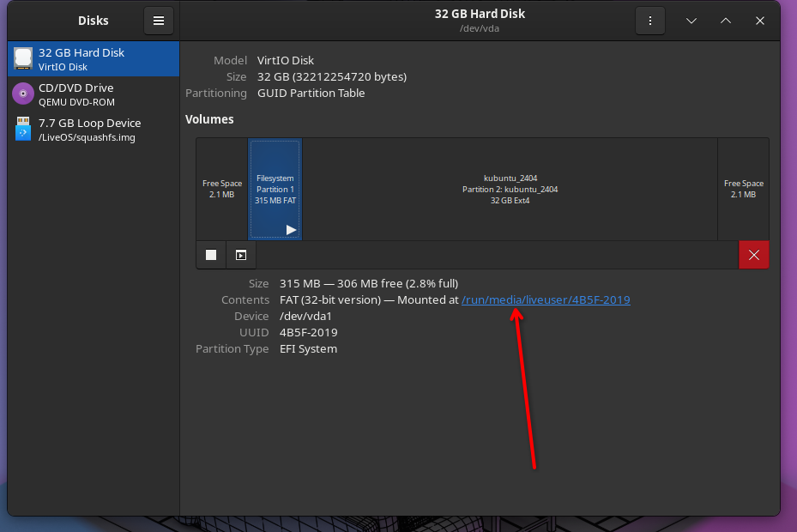797x532 pixels.
Task: Select the kubuntu_2404 Ext4 partition block
Action: click(x=510, y=189)
